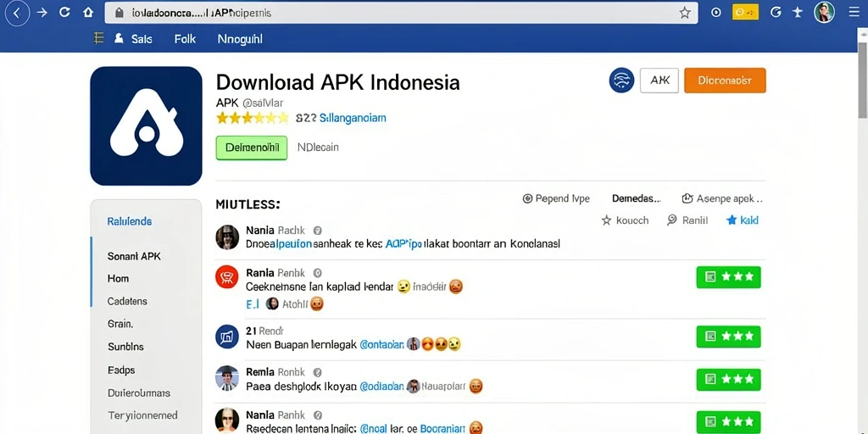Click the blue 21 Rendr avatar

226,337
